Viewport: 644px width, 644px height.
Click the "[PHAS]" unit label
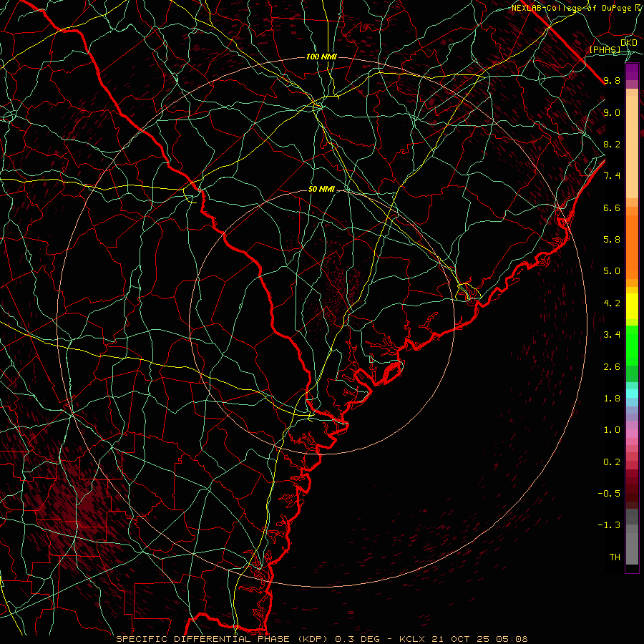(605, 49)
